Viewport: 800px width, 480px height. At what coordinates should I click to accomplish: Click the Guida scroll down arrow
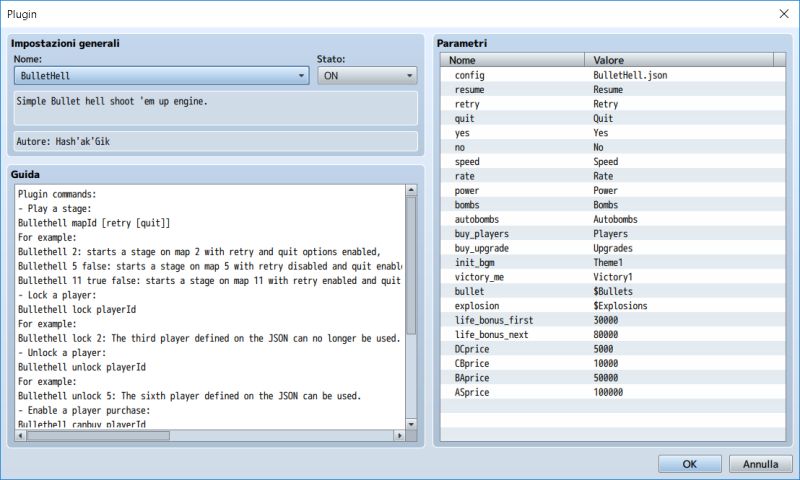click(411, 424)
